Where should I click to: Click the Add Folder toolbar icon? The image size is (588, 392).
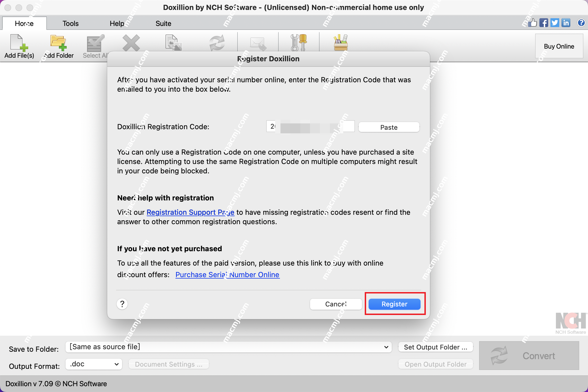pyautogui.click(x=58, y=43)
